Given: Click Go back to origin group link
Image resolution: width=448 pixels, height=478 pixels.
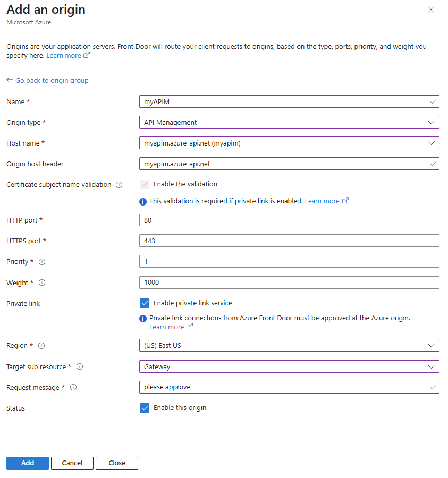Looking at the screenshot, I should pyautogui.click(x=52, y=80).
